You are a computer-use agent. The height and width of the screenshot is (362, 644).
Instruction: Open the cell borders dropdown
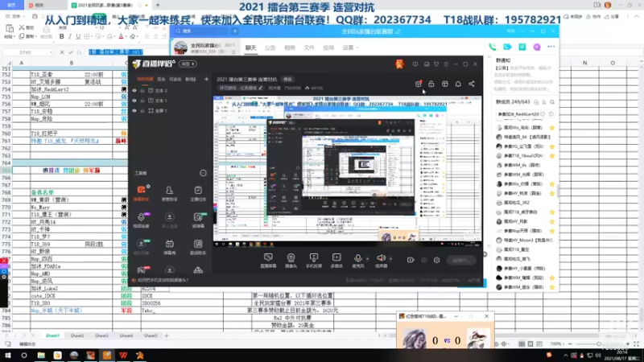pyautogui.click(x=91, y=36)
